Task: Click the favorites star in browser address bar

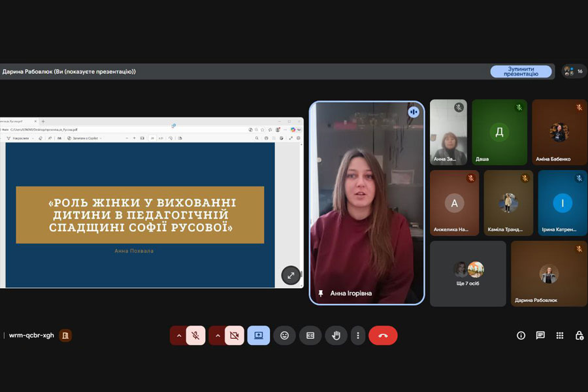Action: 263,129
